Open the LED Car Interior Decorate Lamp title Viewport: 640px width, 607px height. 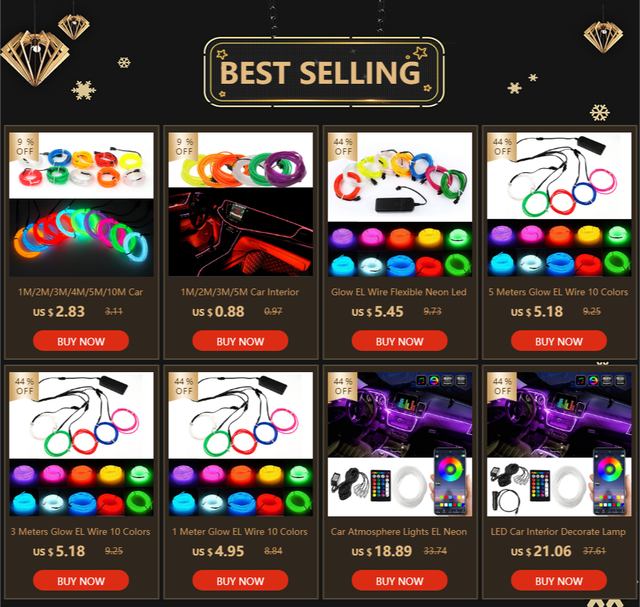coord(558,531)
